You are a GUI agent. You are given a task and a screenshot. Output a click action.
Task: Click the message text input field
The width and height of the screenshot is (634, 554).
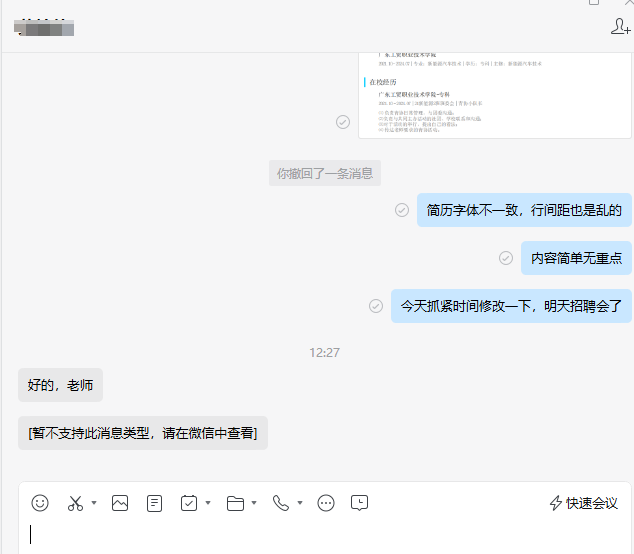(320, 535)
